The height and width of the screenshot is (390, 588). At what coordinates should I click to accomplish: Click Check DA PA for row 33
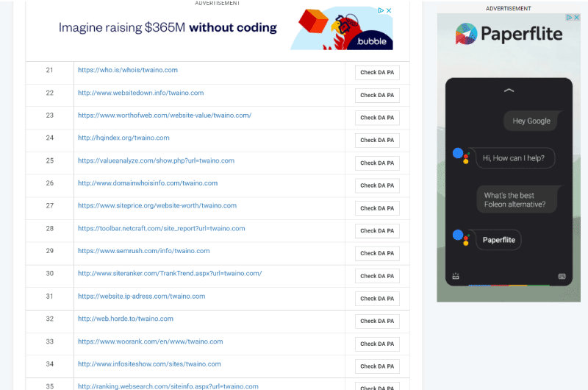point(377,344)
